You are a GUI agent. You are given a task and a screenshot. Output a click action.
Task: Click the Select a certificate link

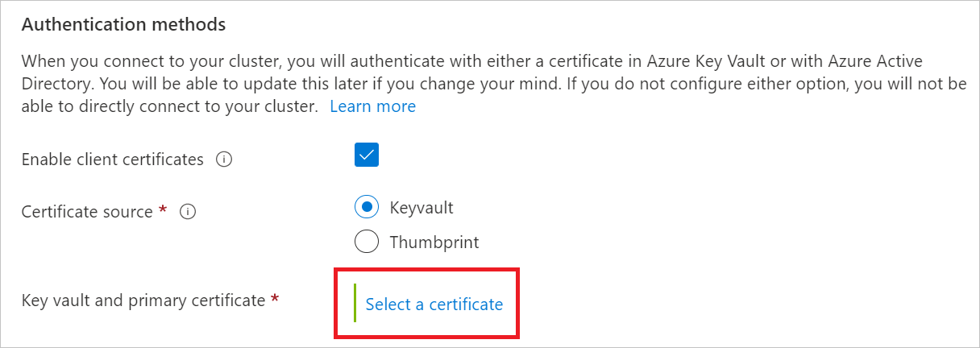[x=434, y=304]
